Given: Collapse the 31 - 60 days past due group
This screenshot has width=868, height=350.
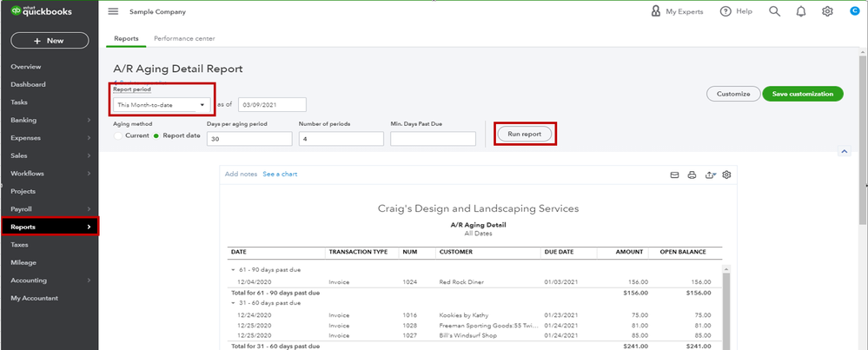Looking at the screenshot, I should click(234, 303).
